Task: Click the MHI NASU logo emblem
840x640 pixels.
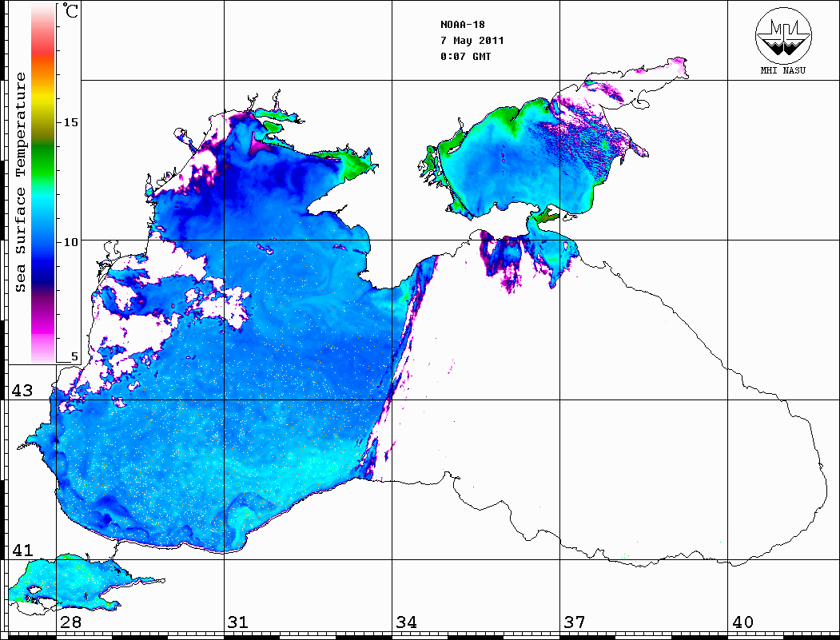Action: pyautogui.click(x=783, y=35)
